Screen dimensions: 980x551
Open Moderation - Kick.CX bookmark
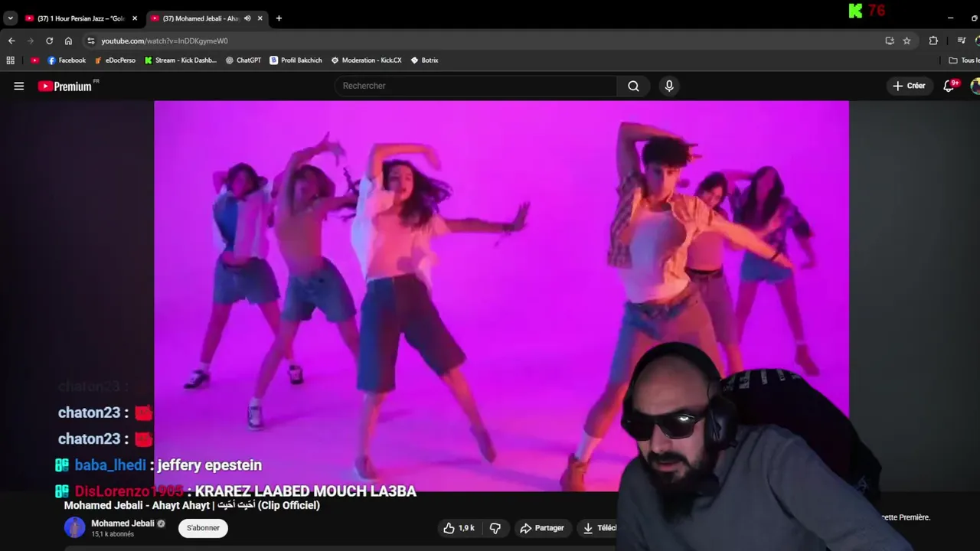click(366, 60)
